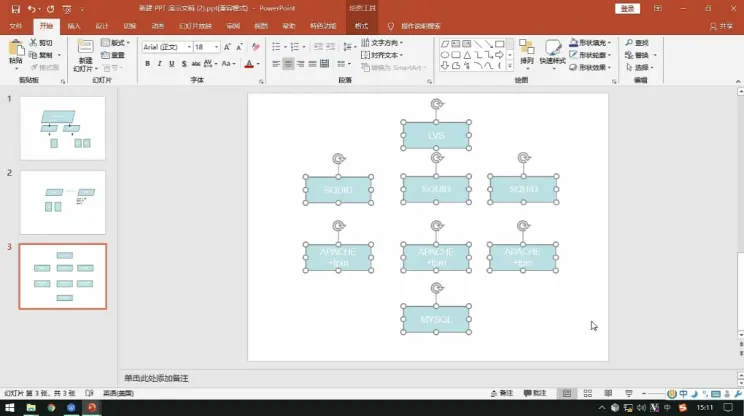Undo the last action
This screenshot has width=744, height=416.
click(31, 9)
